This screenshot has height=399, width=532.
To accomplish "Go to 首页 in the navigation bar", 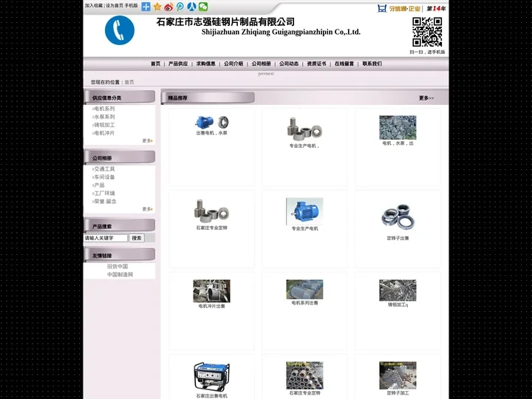I will [x=155, y=64].
